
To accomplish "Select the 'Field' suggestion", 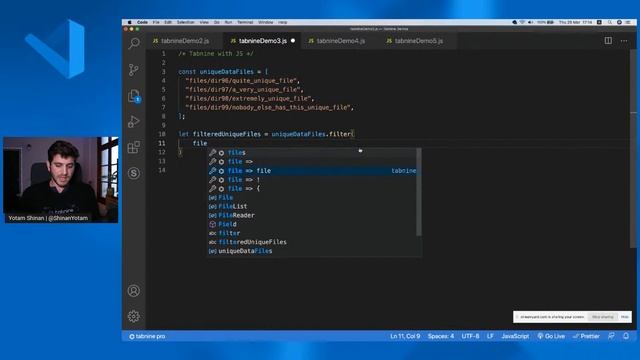I will pos(313,224).
